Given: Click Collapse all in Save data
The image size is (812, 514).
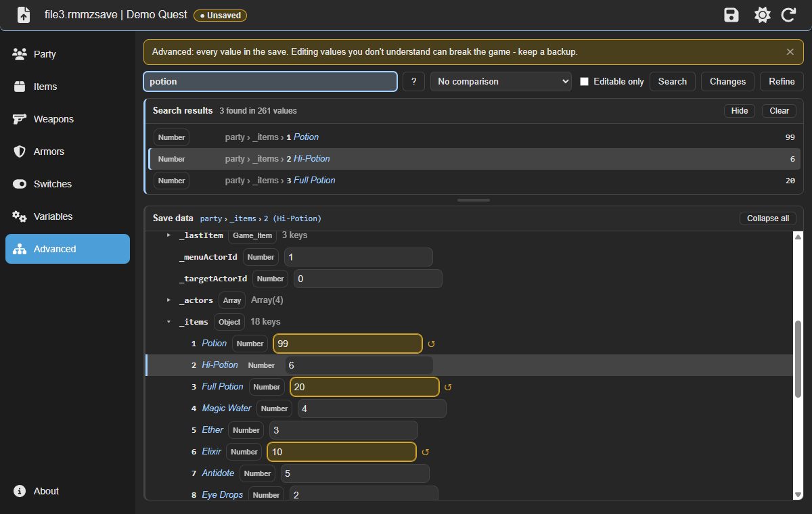Looking at the screenshot, I should pyautogui.click(x=768, y=218).
